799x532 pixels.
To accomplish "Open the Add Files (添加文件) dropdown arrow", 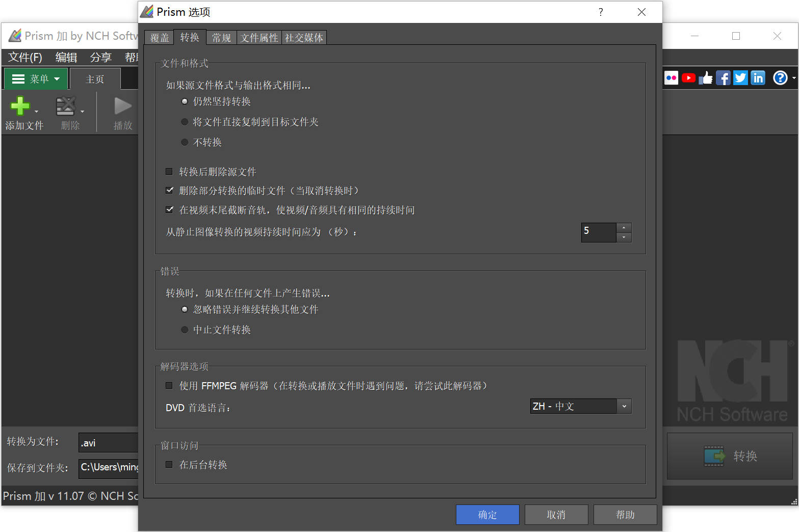I will point(36,111).
